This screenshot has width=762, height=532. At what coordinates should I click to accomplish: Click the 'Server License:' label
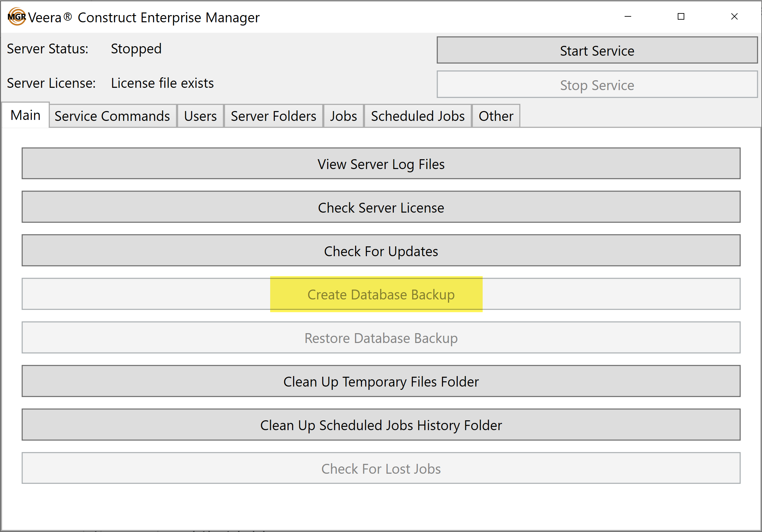(x=51, y=83)
